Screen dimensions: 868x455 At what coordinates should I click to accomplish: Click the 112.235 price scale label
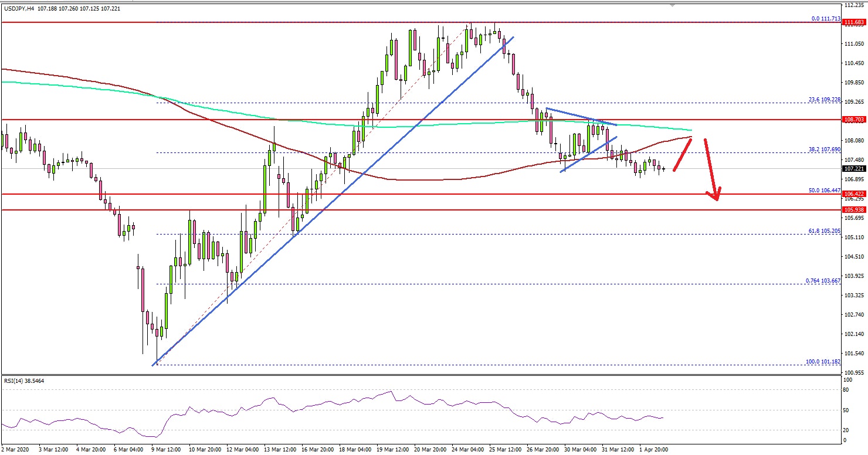tap(853, 5)
